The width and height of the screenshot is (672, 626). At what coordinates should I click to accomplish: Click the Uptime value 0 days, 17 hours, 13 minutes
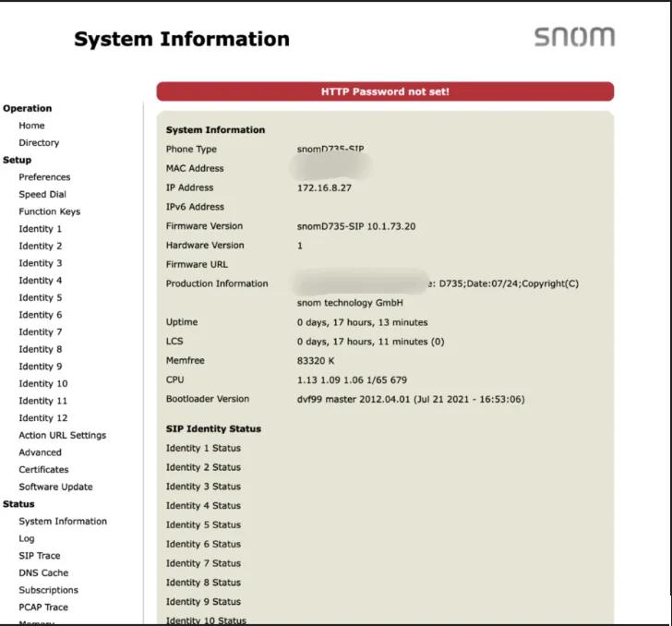(362, 322)
